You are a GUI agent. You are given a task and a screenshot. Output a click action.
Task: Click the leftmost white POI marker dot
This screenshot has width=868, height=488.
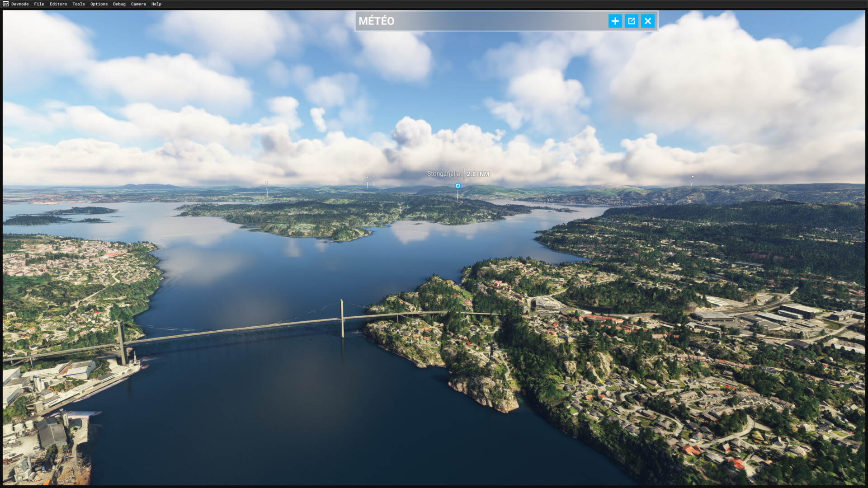(x=266, y=183)
